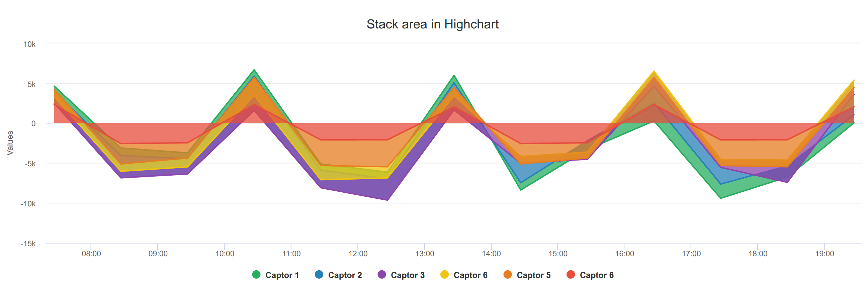Toggle Captor 3 series legend text
868x287 pixels.
pos(408,275)
